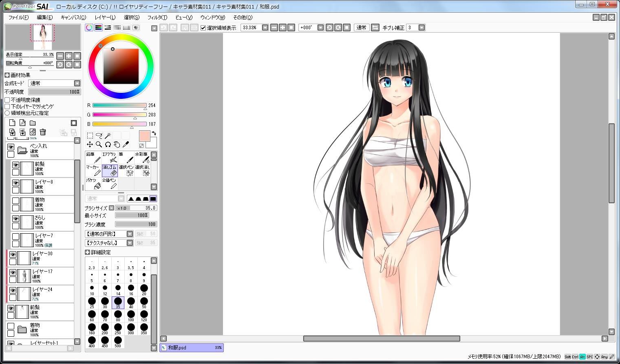This screenshot has width=620, height=364.
Task: Expand the 【通常の円形】 brush shape dropdown
Action: point(130,234)
